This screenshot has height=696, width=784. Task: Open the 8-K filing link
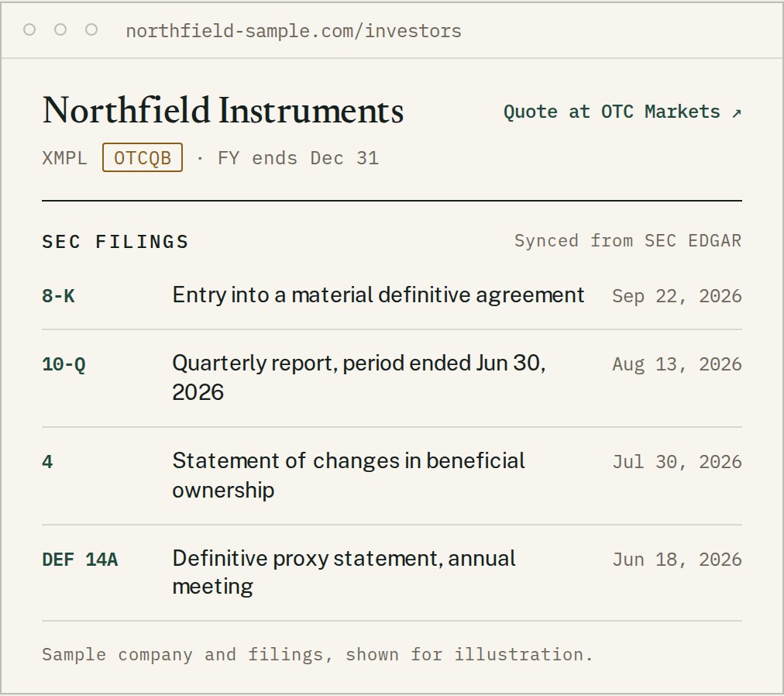click(59, 296)
